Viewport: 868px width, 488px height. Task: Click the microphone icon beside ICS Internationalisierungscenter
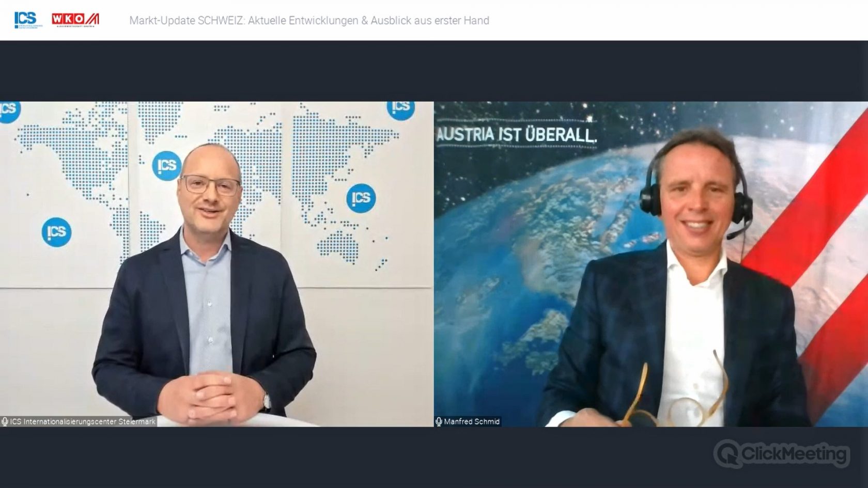[x=5, y=421]
